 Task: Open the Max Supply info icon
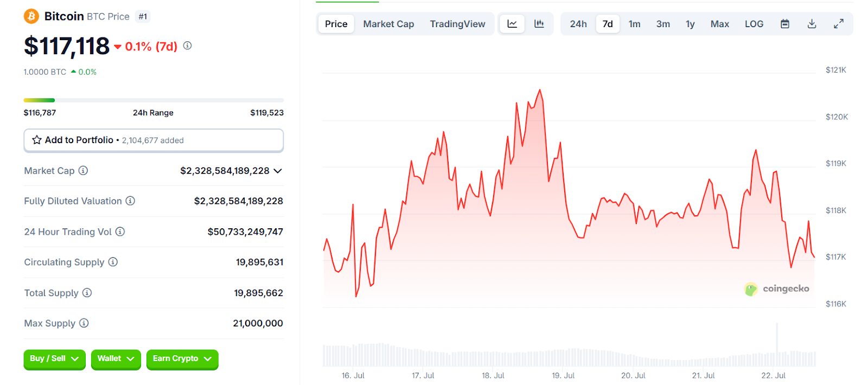pos(84,323)
